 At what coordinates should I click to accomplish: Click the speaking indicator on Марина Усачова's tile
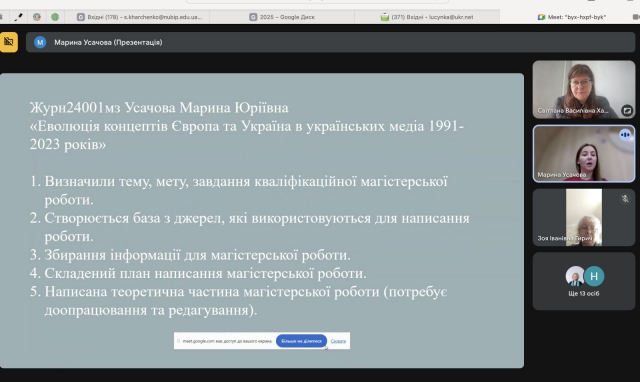tap(625, 135)
